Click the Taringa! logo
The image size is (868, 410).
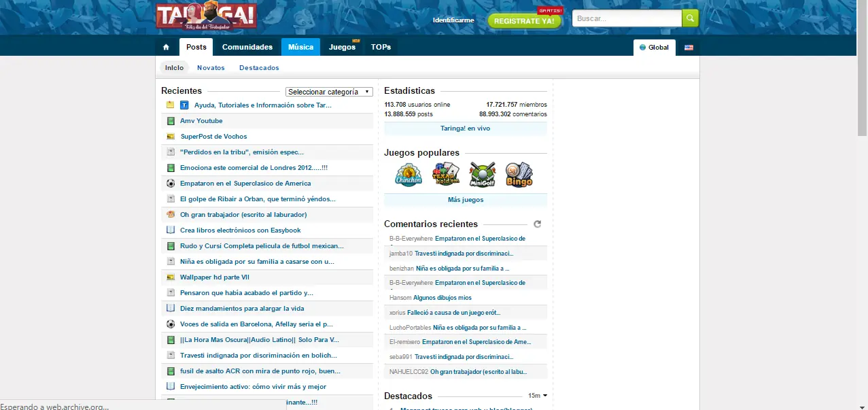tap(206, 16)
